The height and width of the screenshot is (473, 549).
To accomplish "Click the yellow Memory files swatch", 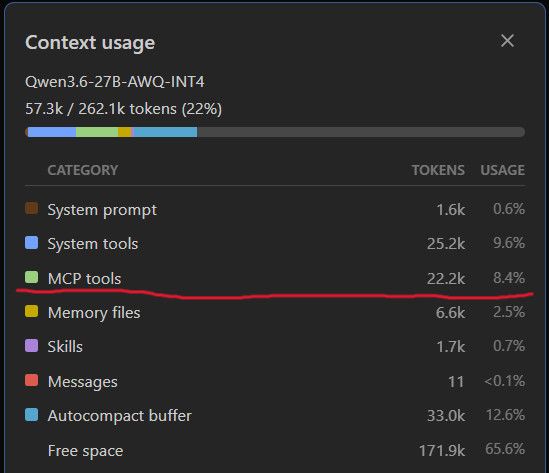I will 32,311.
